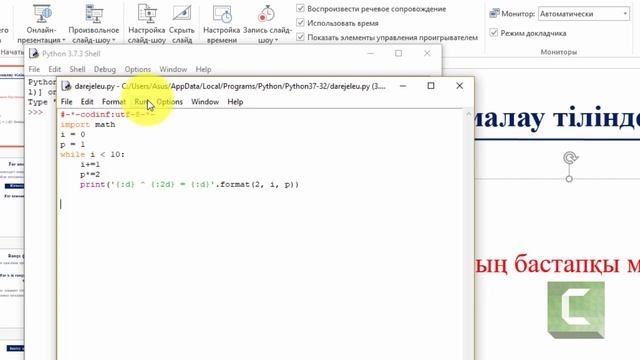The width and height of the screenshot is (640, 360).
Task: Expand the Произвольное слайд-шоу dropdown arrow
Action: [x=113, y=40]
